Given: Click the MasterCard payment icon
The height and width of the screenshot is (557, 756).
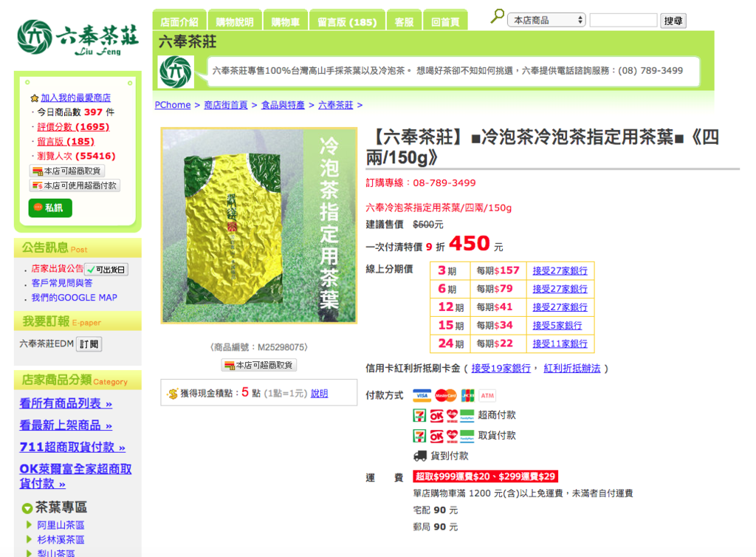Looking at the screenshot, I should [445, 395].
